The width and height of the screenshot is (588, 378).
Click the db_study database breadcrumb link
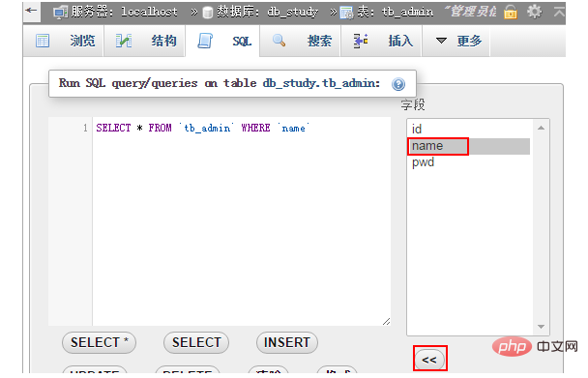[x=293, y=12]
